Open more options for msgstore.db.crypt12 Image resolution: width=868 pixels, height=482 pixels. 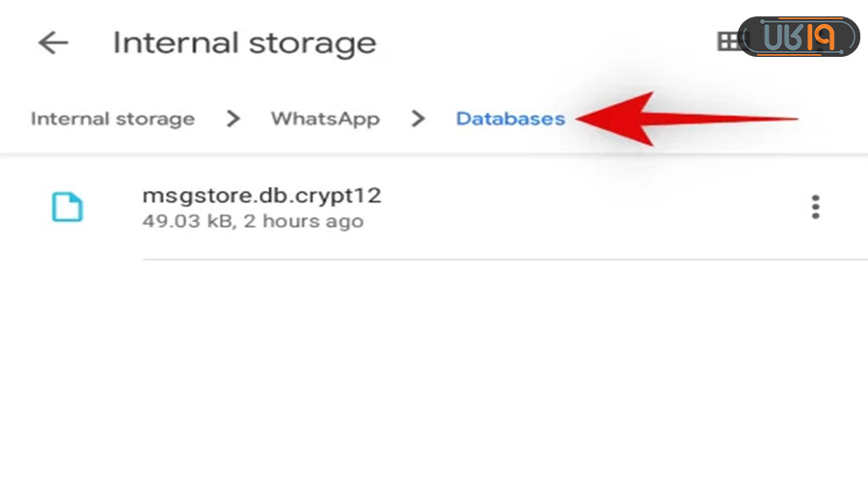pyautogui.click(x=816, y=207)
